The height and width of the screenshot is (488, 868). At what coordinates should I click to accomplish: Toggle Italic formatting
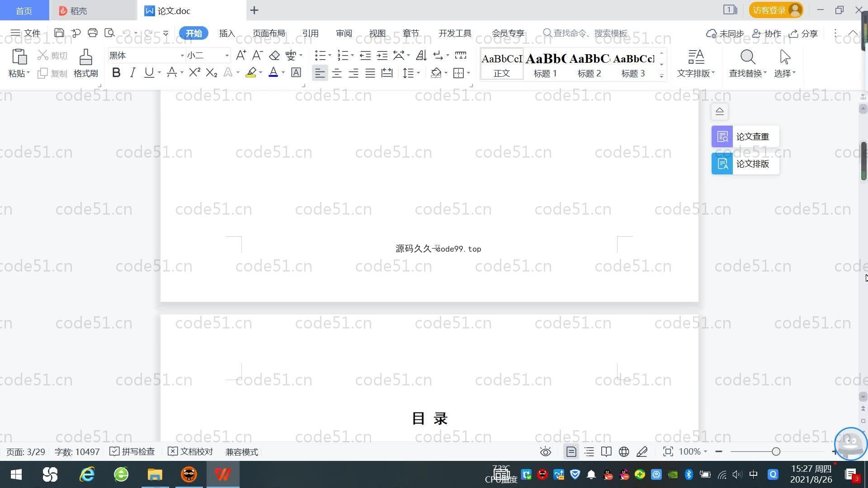(x=132, y=72)
